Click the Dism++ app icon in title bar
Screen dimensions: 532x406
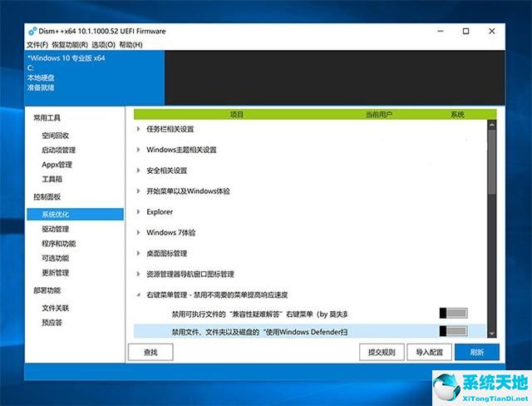pyautogui.click(x=32, y=32)
